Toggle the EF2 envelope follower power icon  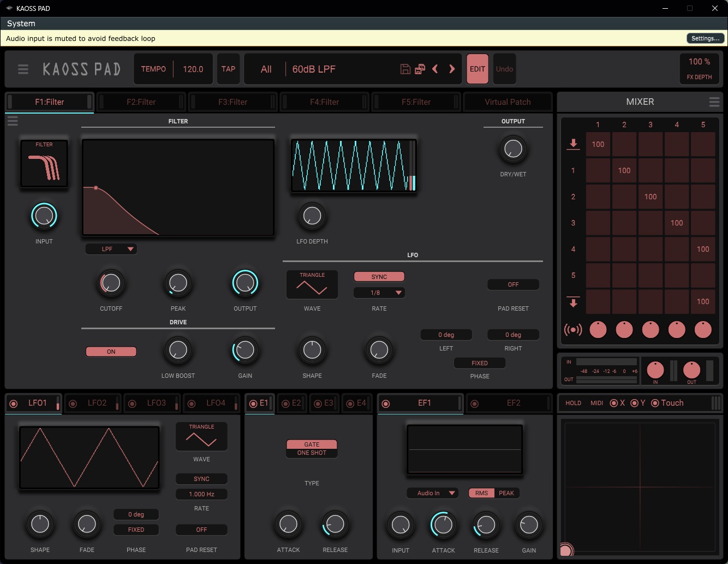click(475, 404)
